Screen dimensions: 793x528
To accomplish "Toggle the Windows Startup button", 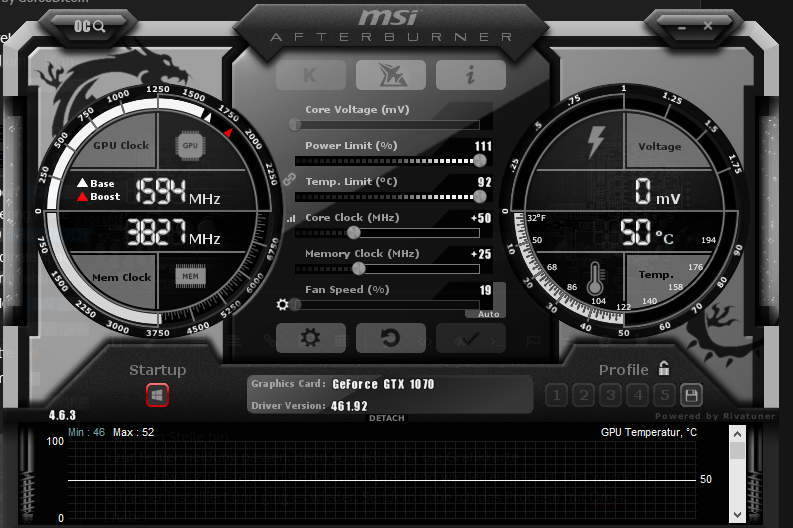I will (x=157, y=395).
